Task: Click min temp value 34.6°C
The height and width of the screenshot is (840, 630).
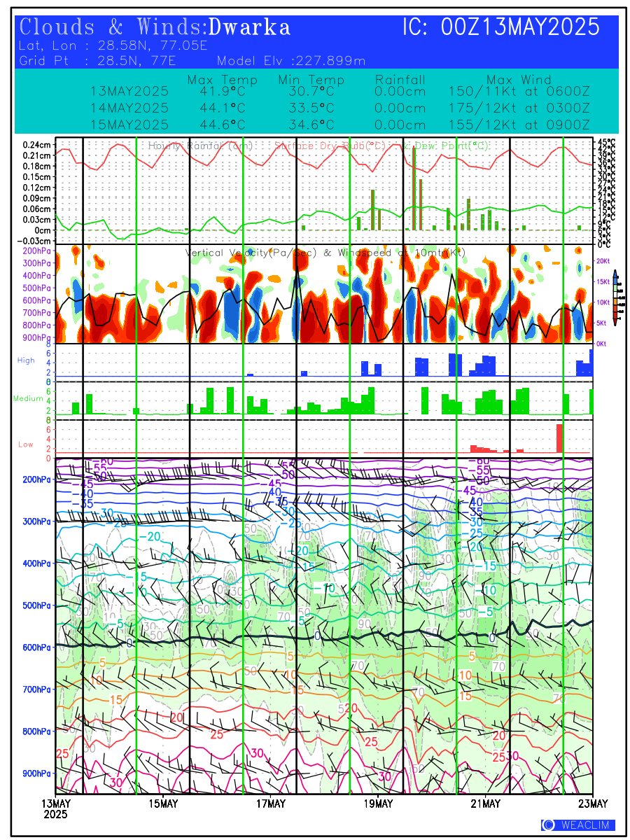Action: click(x=311, y=125)
